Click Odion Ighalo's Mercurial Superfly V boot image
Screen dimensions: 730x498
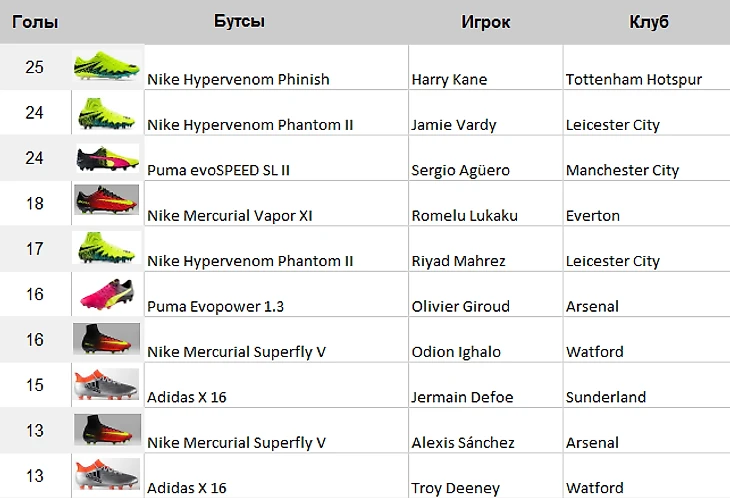pos(107,339)
